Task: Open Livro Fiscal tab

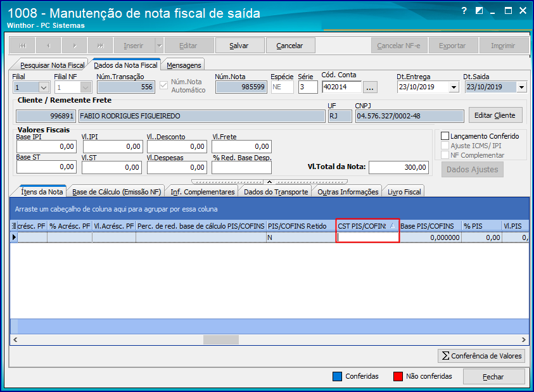Action: (404, 192)
